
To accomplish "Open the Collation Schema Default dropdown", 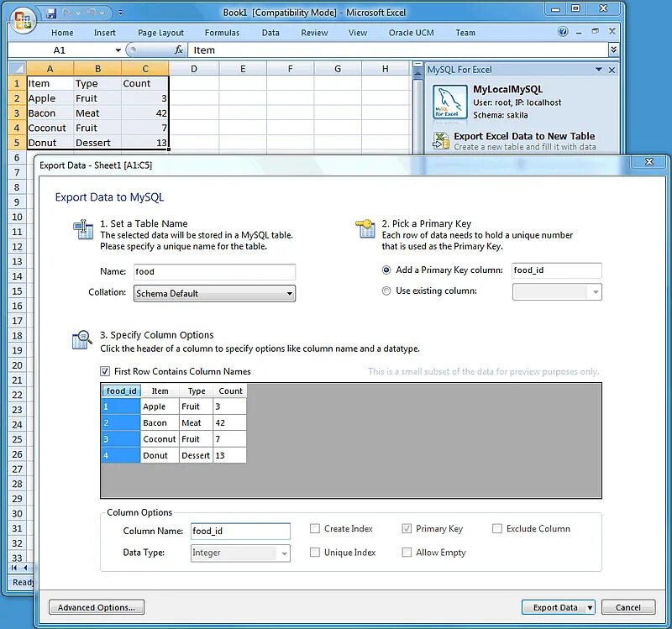I will (214, 293).
